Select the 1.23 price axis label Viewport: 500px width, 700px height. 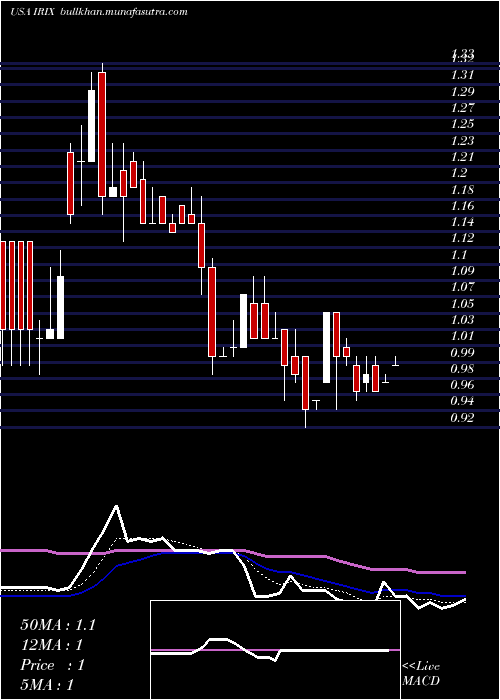coord(461,141)
